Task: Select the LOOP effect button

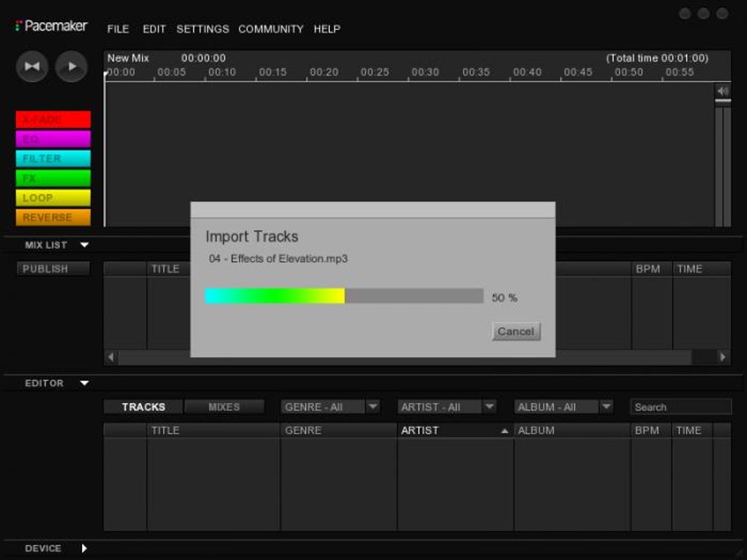Action: 53,198
